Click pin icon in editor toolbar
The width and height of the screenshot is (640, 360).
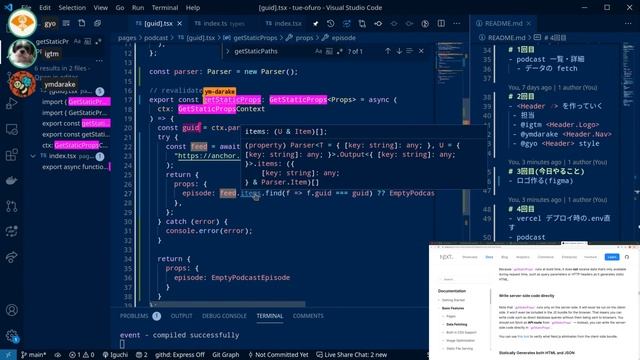pyautogui.click(x=315, y=24)
